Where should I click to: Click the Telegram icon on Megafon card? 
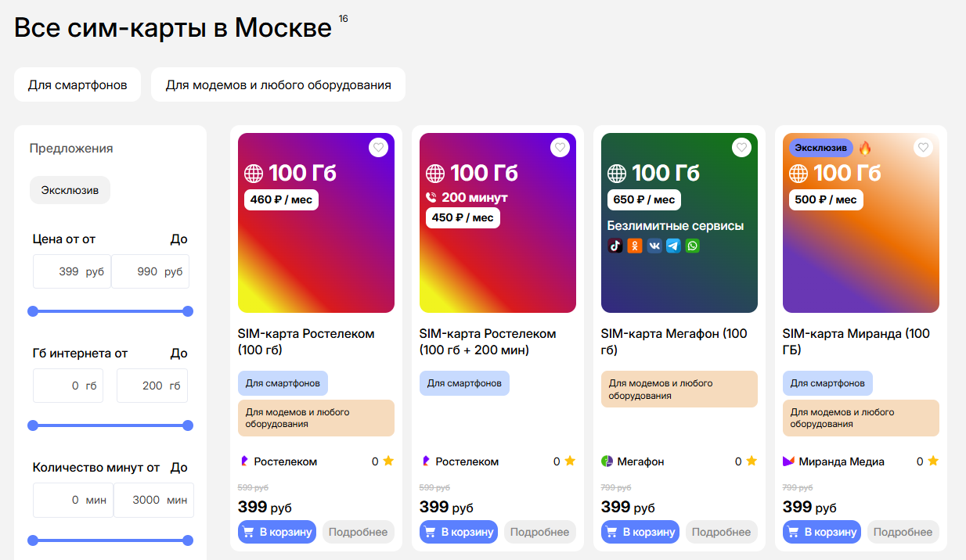click(673, 246)
